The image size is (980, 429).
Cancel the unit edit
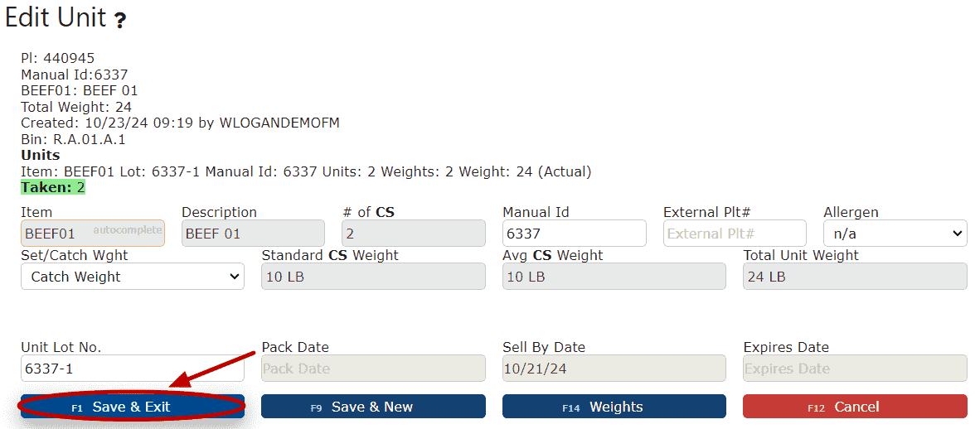coord(855,407)
